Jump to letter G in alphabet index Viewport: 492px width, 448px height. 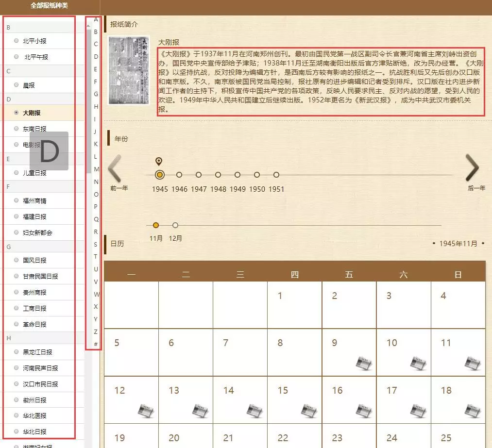[96, 94]
